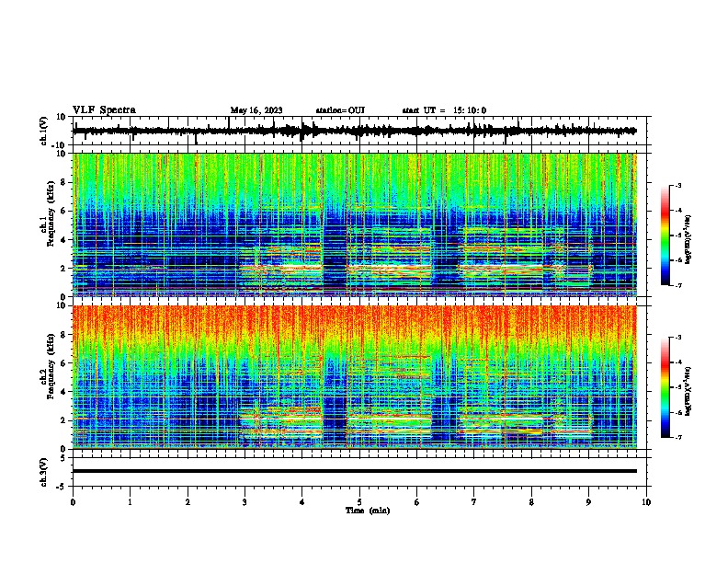This screenshot has width=728, height=563.
Task: Click time axis tick label "3"
Action: point(245,502)
